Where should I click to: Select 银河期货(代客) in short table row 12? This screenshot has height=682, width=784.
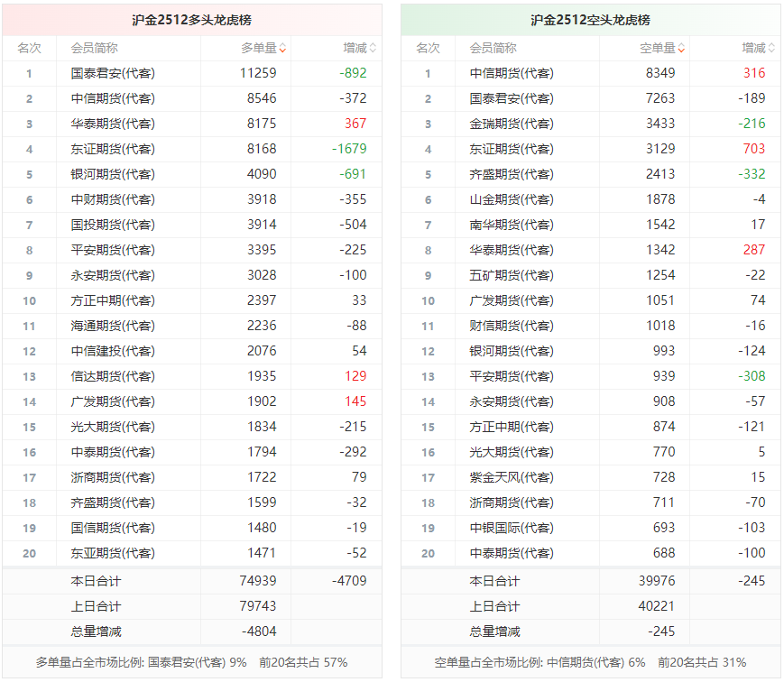[x=512, y=351]
